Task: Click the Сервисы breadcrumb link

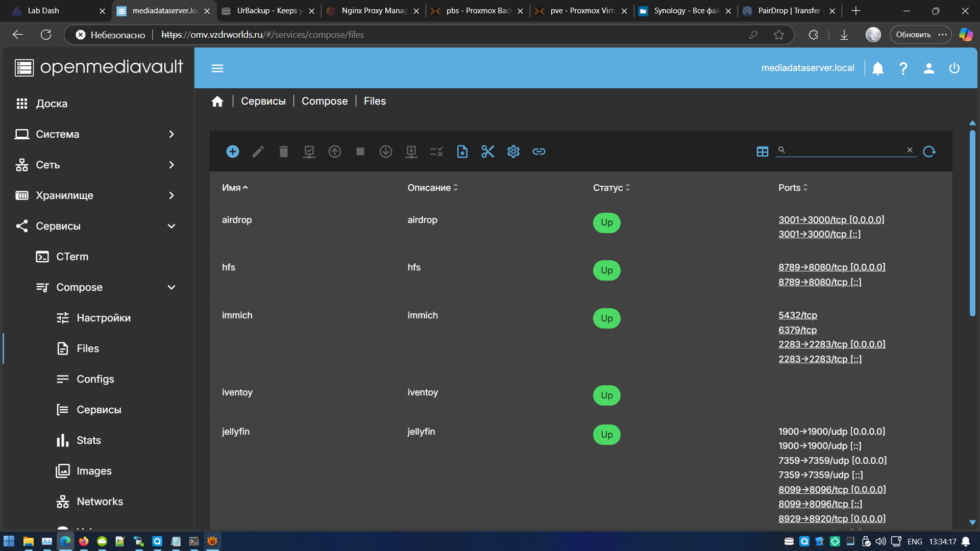Action: click(263, 101)
